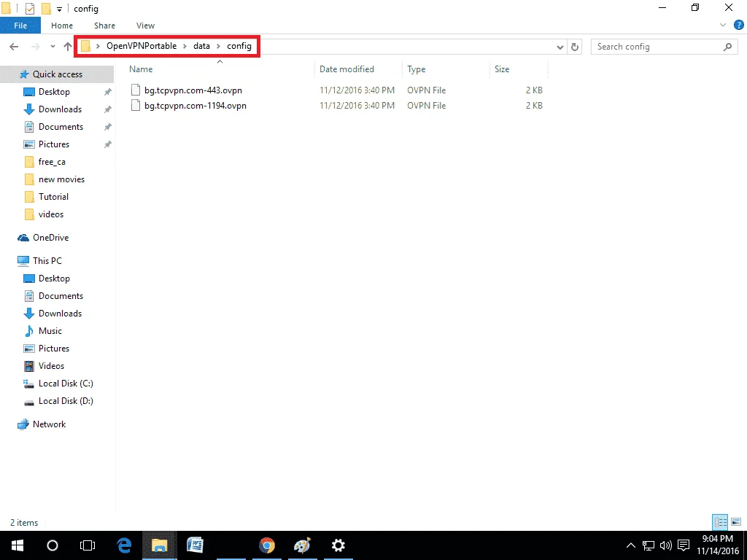This screenshot has width=747, height=560.
Task: Open Desktop under Quick access
Action: point(54,92)
